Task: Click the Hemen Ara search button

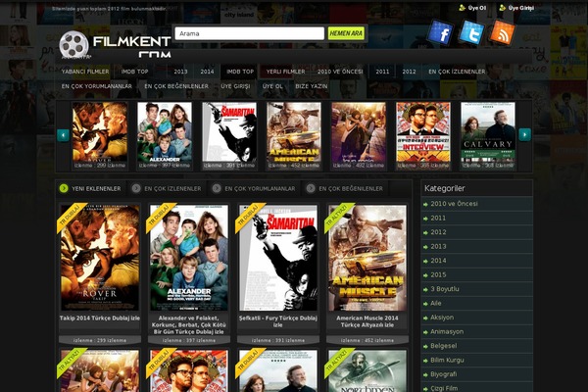Action: tap(346, 33)
